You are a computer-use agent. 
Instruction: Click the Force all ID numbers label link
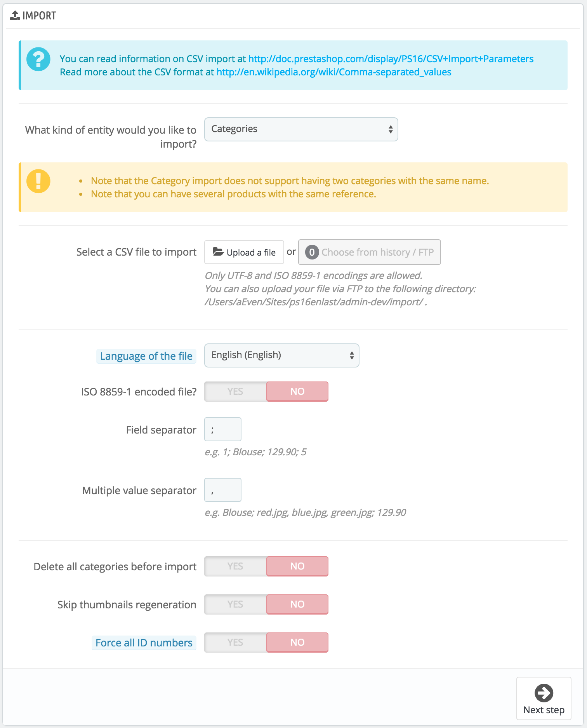pos(143,642)
